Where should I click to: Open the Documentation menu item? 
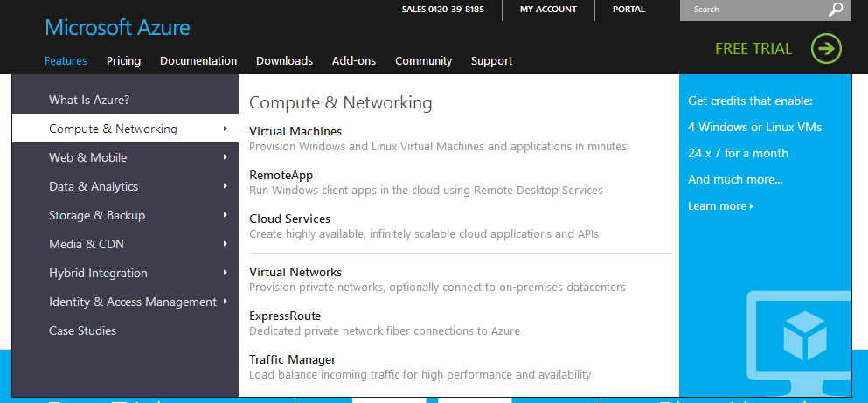(x=198, y=61)
